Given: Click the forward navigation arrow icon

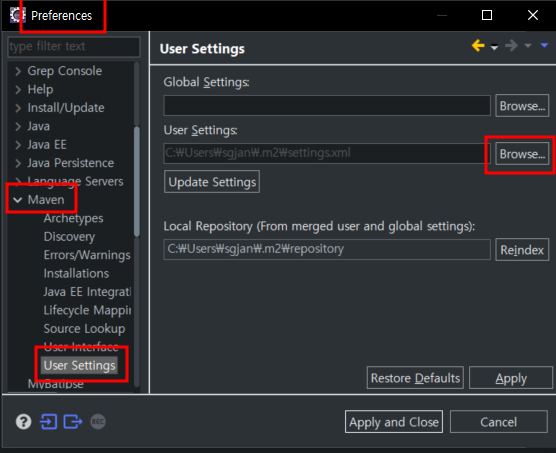Looking at the screenshot, I should [511, 46].
